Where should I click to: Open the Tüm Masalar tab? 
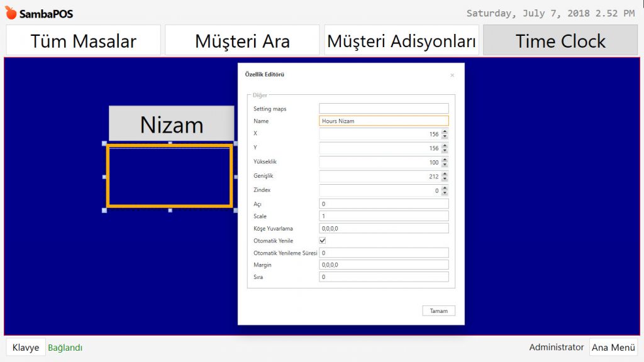[x=84, y=41]
